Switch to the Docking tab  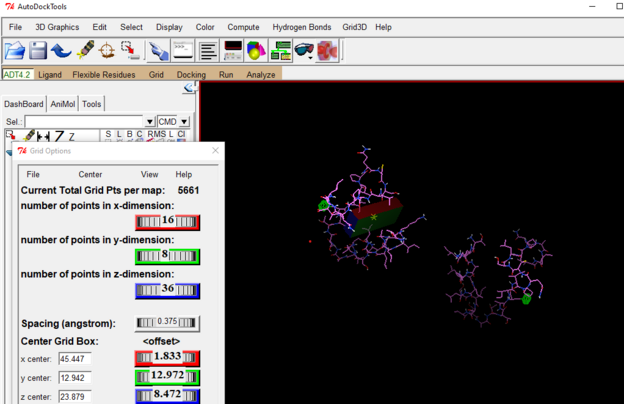[x=191, y=74]
